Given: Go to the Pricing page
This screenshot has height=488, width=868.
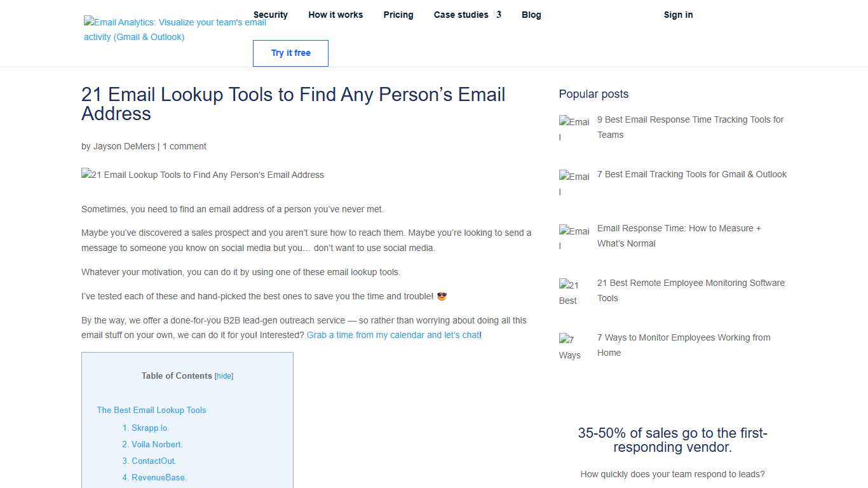Looking at the screenshot, I should [398, 15].
